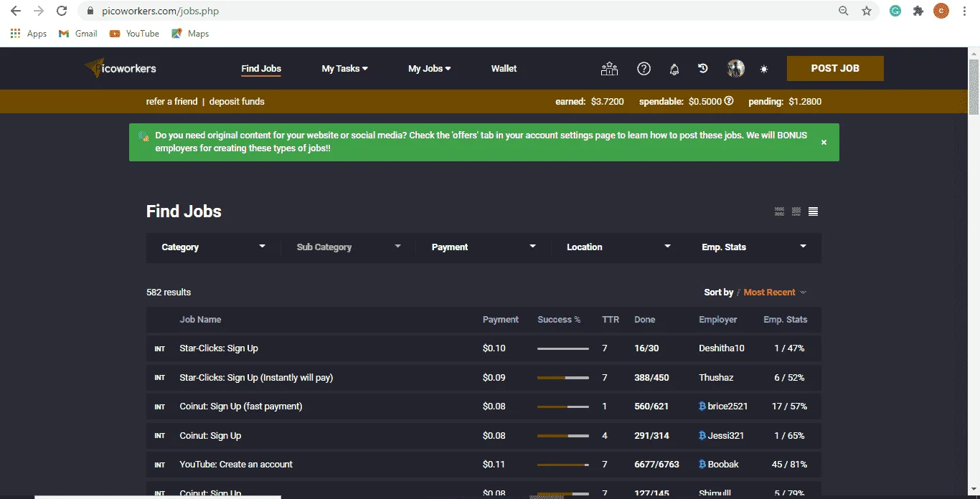980x499 pixels.
Task: Open the profile avatar picture
Action: pos(735,69)
